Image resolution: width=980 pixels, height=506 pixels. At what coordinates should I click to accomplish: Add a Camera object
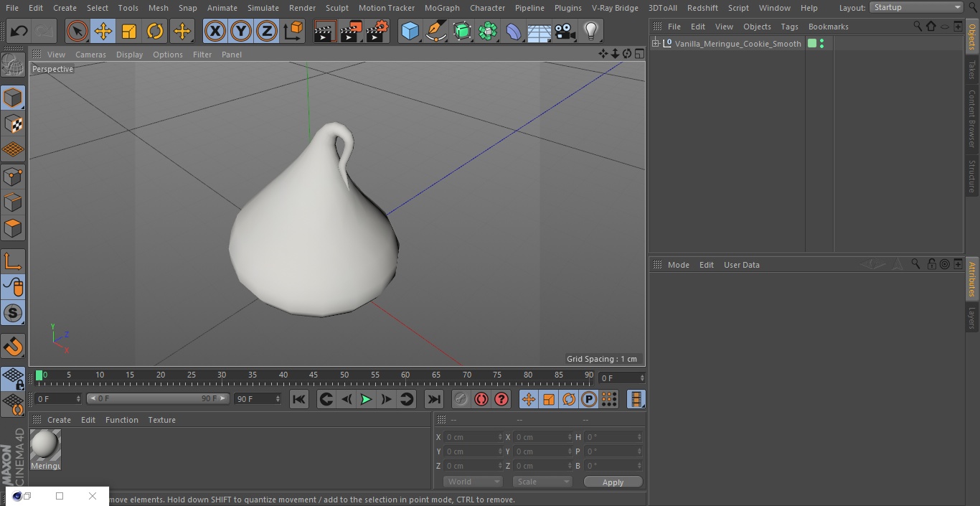pos(565,31)
